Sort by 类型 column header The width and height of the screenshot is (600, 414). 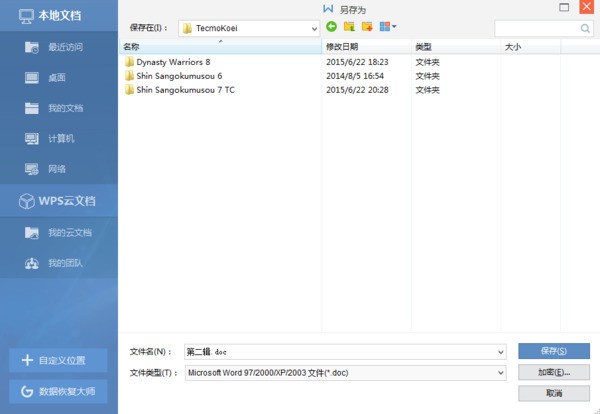pos(456,47)
